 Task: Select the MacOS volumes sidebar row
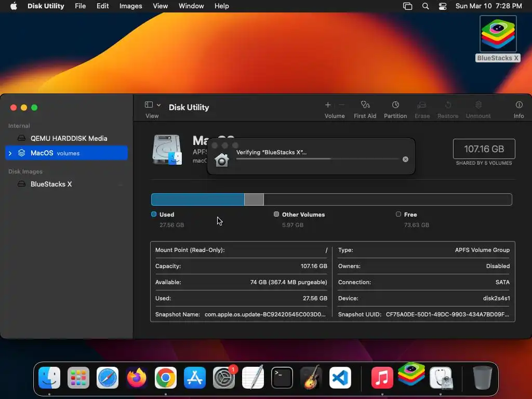click(66, 153)
